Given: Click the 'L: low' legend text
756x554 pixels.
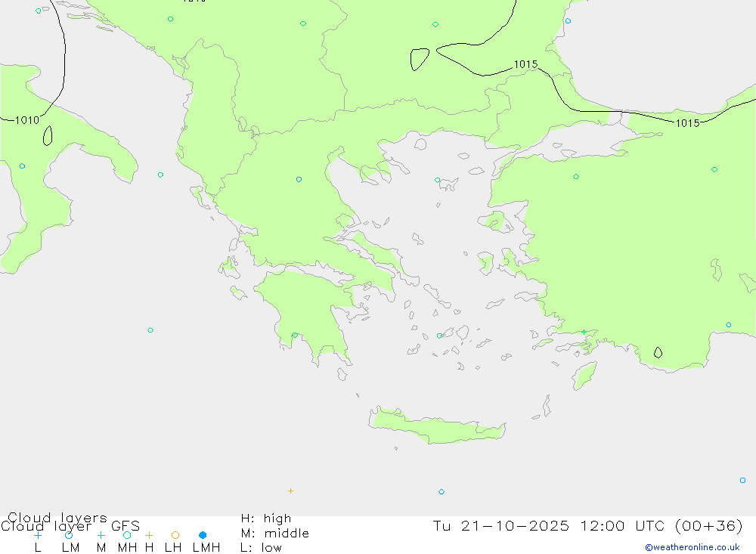Looking at the screenshot, I should [262, 548].
